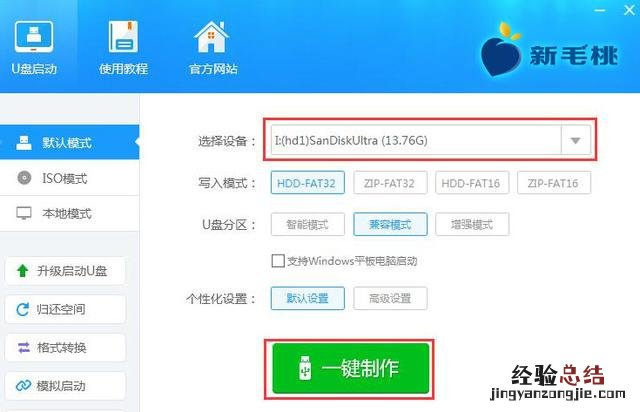The height and width of the screenshot is (412, 640).
Task: Select HDD-FAT32 write mode
Action: [307, 183]
